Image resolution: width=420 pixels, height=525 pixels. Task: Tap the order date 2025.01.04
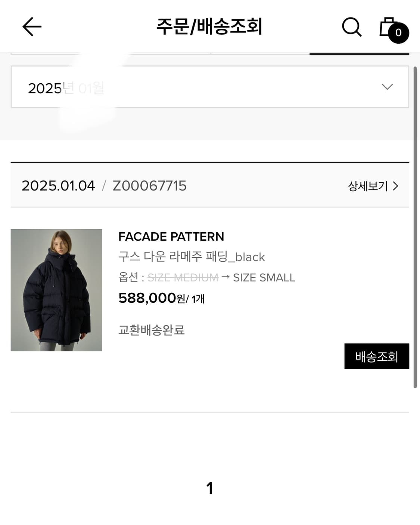click(x=58, y=186)
